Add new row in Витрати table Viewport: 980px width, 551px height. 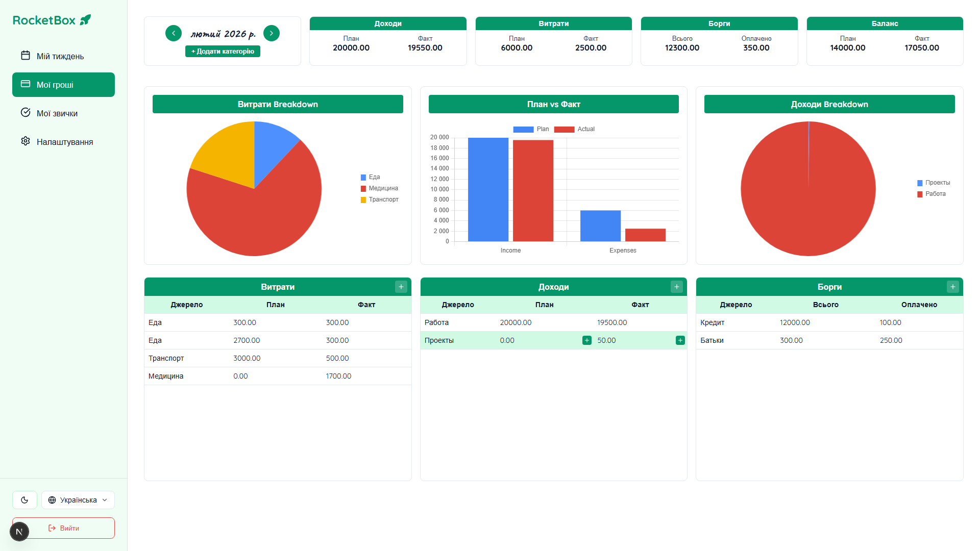click(401, 287)
